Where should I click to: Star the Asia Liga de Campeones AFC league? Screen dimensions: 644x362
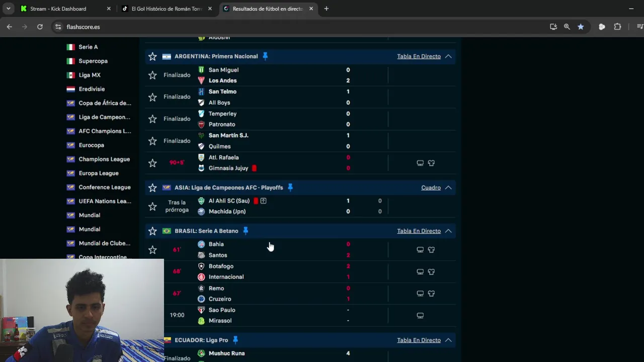pos(152,188)
